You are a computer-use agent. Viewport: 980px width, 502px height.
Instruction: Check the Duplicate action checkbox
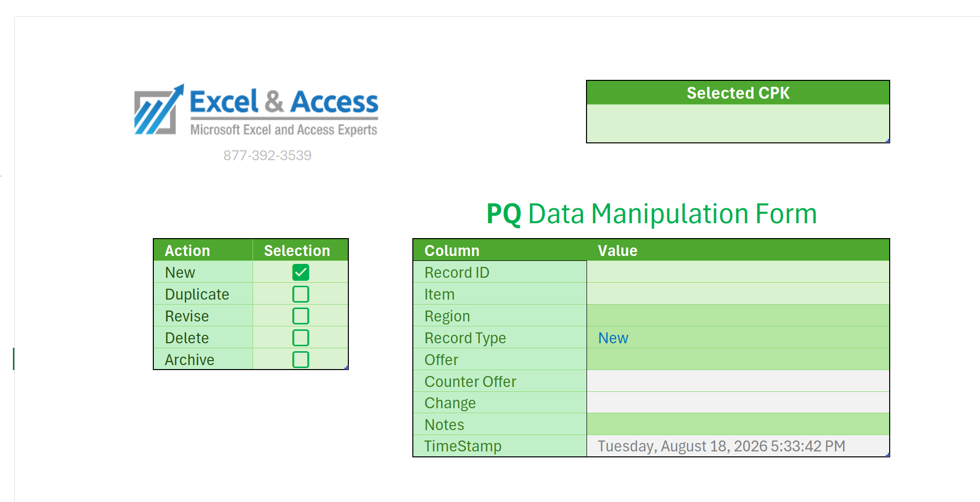coord(301,294)
